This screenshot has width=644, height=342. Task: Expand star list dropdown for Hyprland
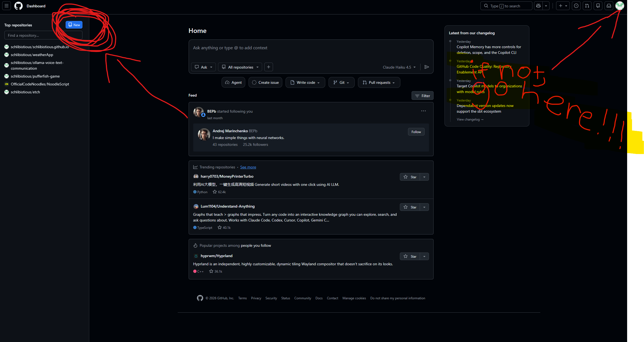[x=424, y=256]
